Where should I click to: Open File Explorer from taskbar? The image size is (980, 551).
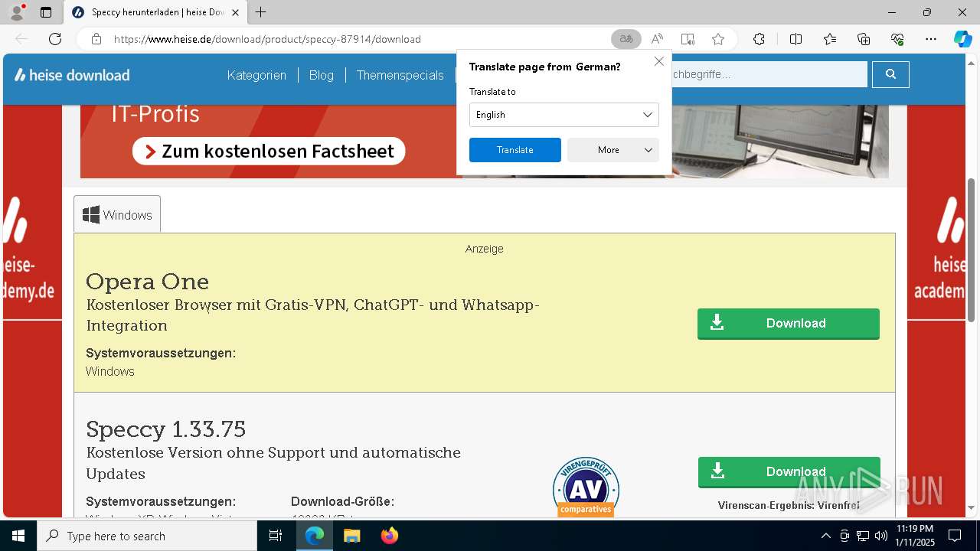[x=351, y=536]
